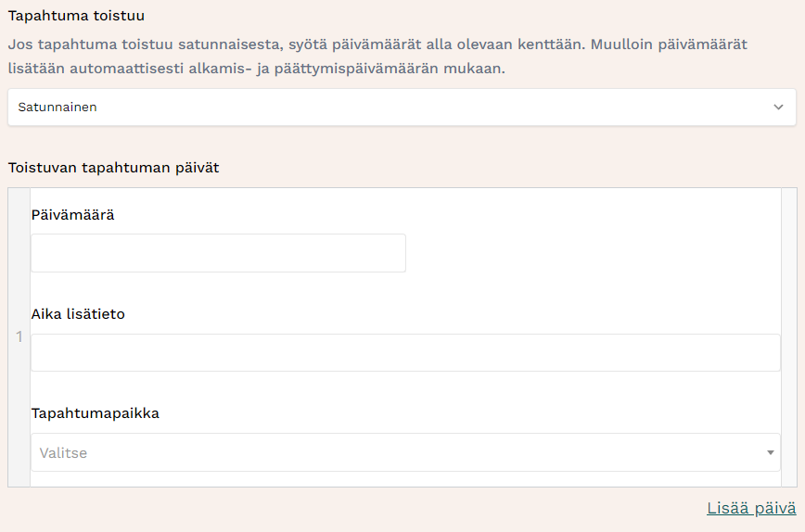Click the chevron arrow of the Satunnainen select
The width and height of the screenshot is (805, 532).
(x=778, y=108)
